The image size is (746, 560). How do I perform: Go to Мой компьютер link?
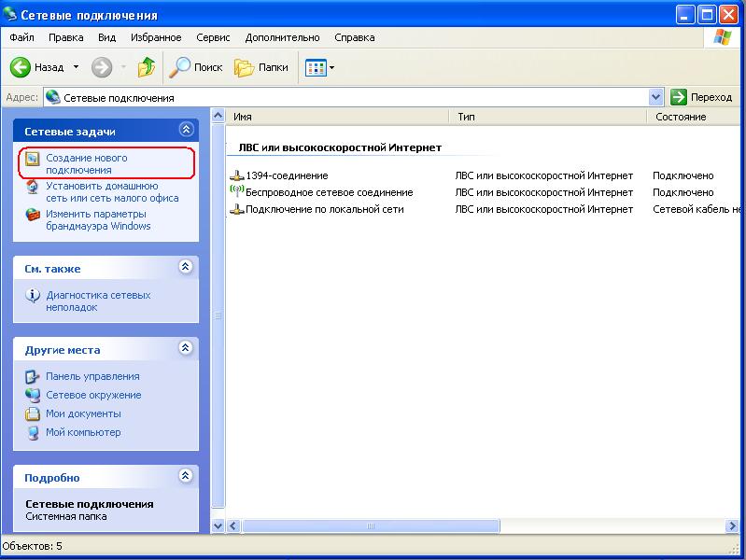(x=83, y=432)
